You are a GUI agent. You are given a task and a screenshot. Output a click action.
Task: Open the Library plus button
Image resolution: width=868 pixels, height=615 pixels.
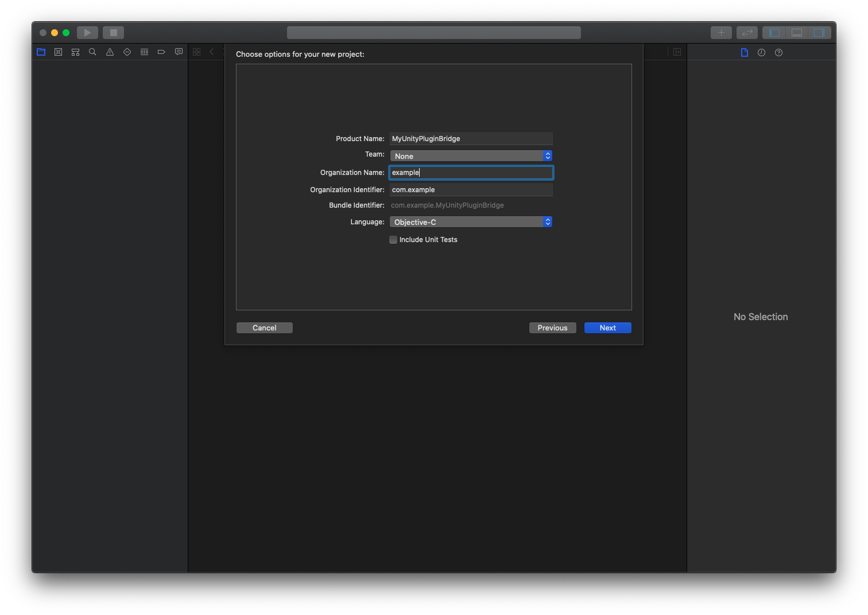tap(721, 33)
